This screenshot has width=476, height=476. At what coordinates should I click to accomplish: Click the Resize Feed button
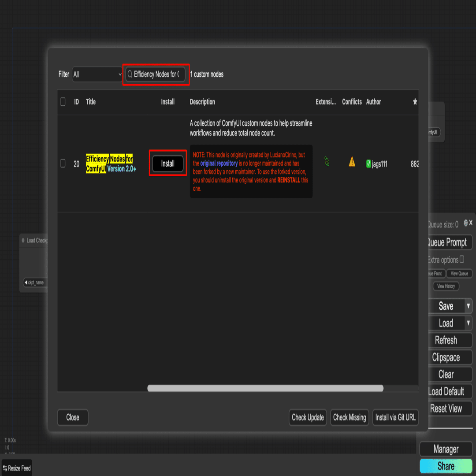[x=17, y=468]
